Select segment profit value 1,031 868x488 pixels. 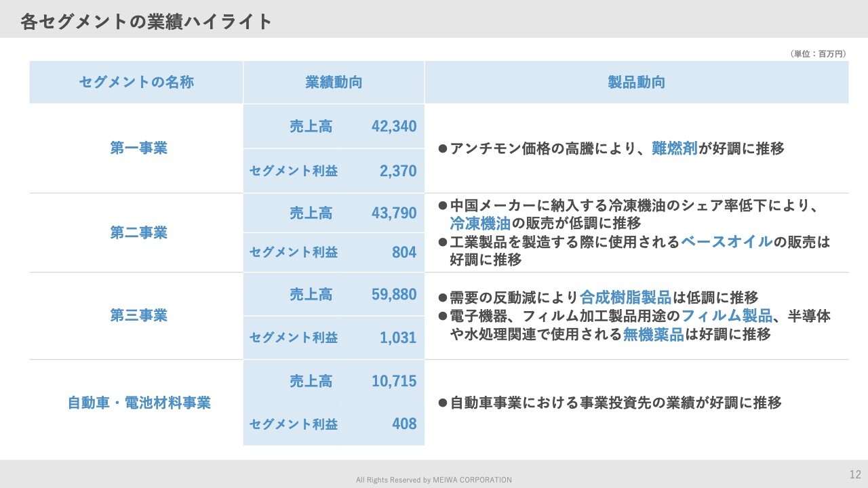(398, 337)
